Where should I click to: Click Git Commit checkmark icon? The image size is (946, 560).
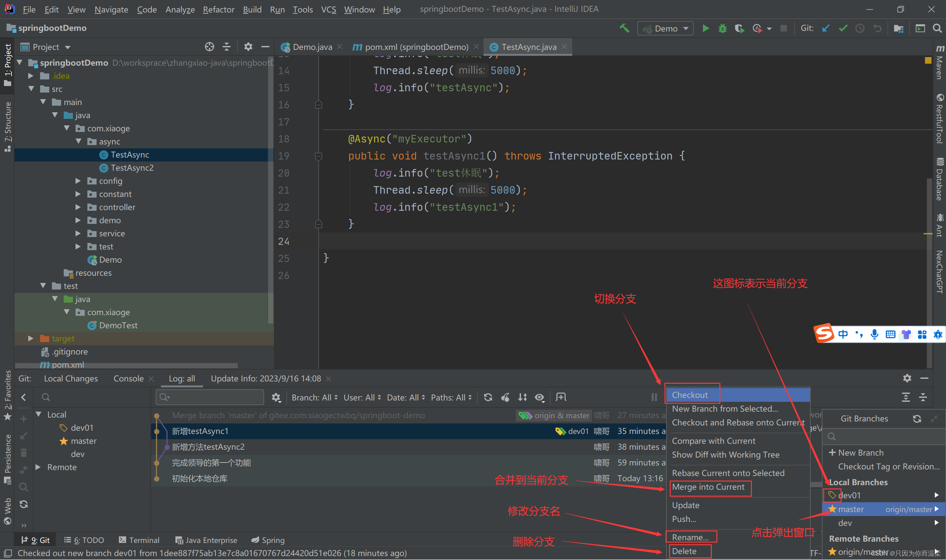(x=843, y=28)
